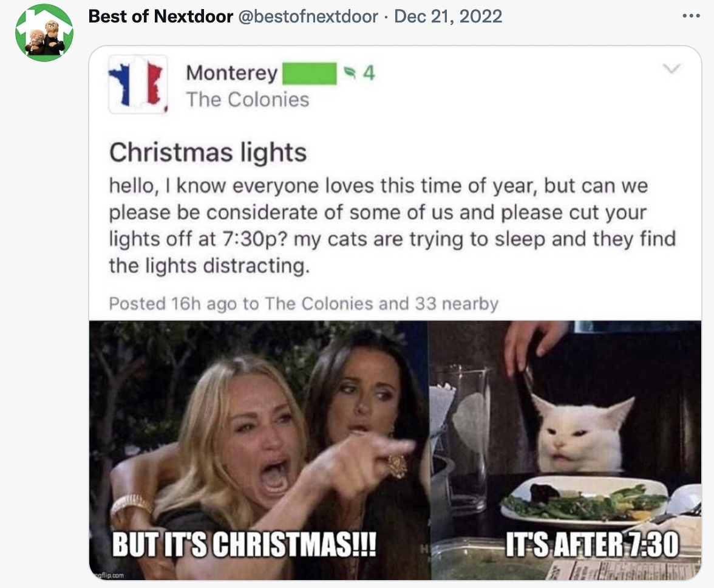714x588 pixels.
Task: Open the @bestofnextdoor handle link
Action: [x=309, y=16]
